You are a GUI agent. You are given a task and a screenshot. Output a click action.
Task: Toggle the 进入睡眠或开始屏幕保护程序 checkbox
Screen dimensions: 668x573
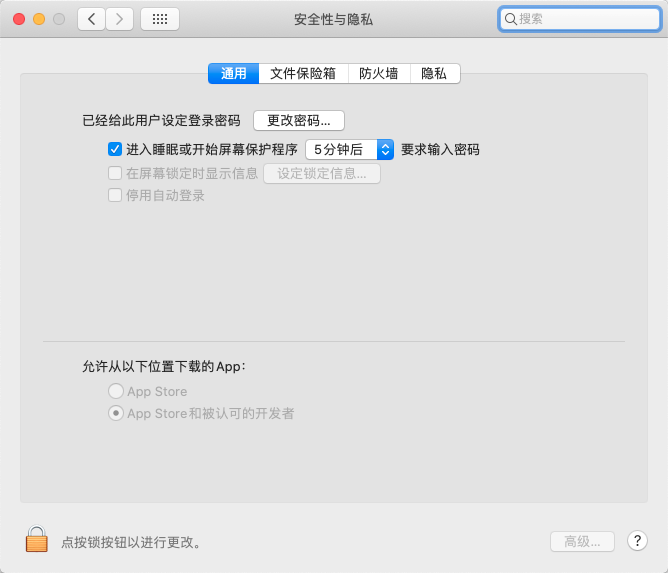(114, 150)
